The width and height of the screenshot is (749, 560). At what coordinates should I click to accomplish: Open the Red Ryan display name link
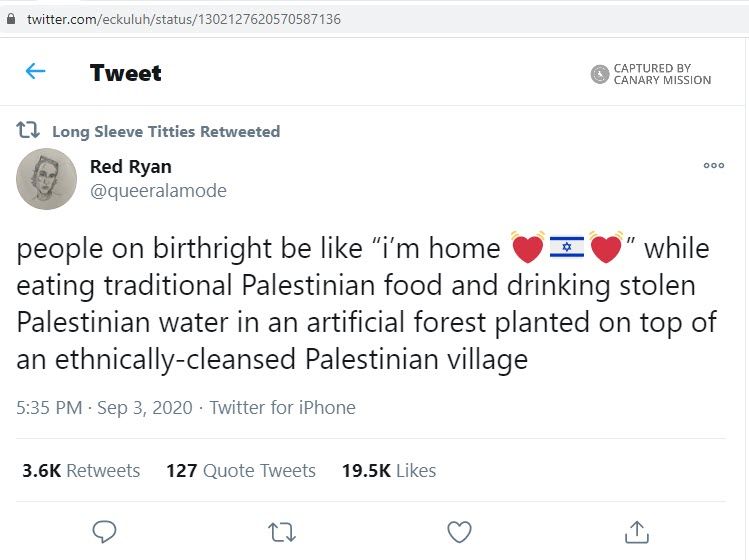130,167
